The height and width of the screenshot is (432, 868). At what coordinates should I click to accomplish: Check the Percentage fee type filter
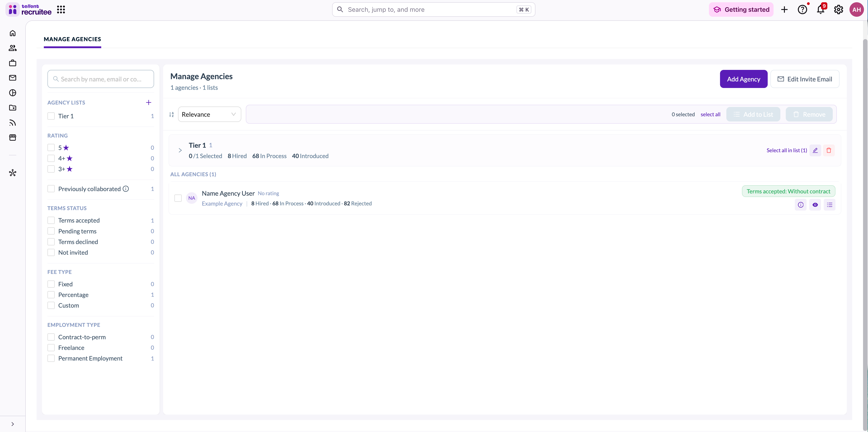tap(51, 295)
